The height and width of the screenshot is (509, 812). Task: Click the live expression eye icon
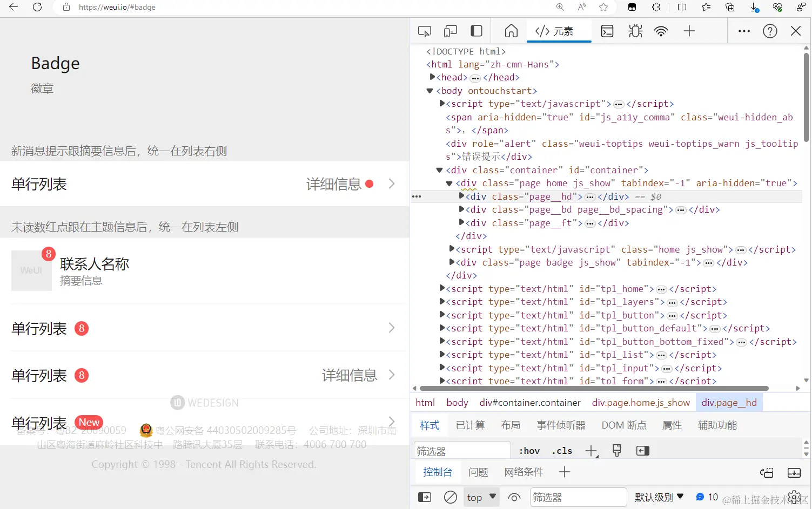(514, 497)
